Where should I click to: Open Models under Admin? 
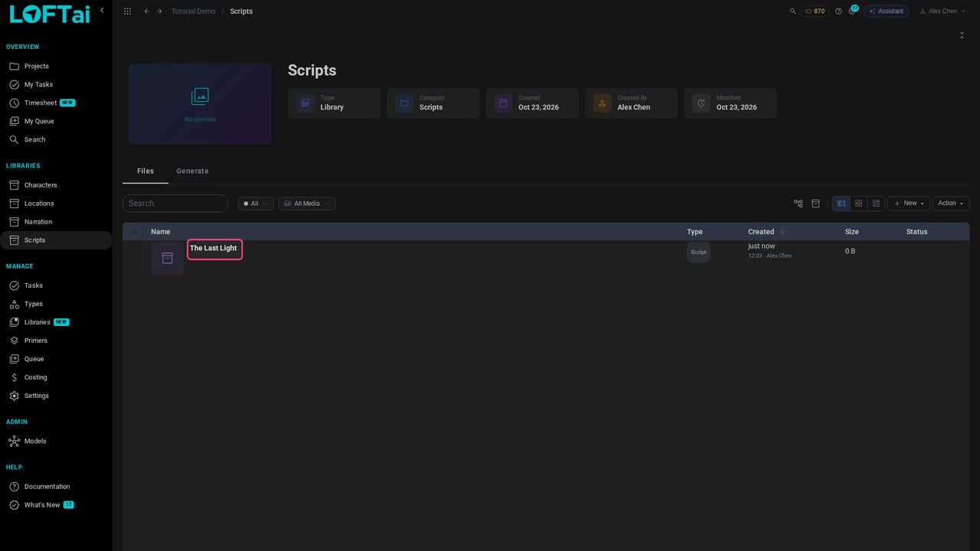(56, 442)
